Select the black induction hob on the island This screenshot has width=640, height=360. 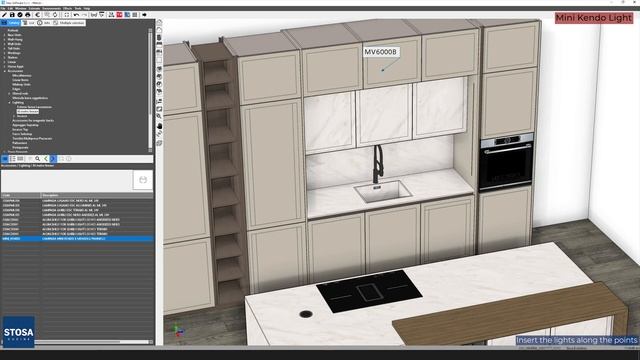(x=369, y=290)
